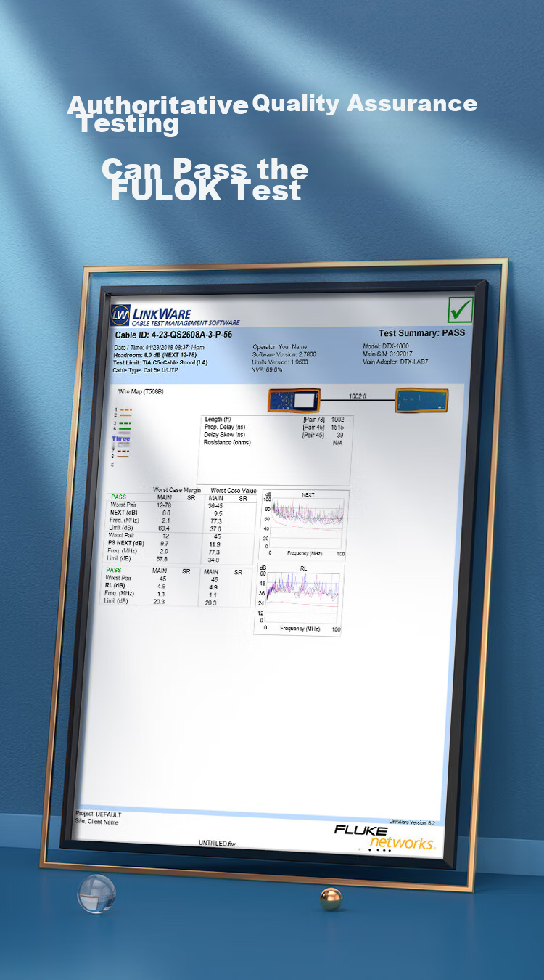Click the LinkWare LW logo badge

119,314
